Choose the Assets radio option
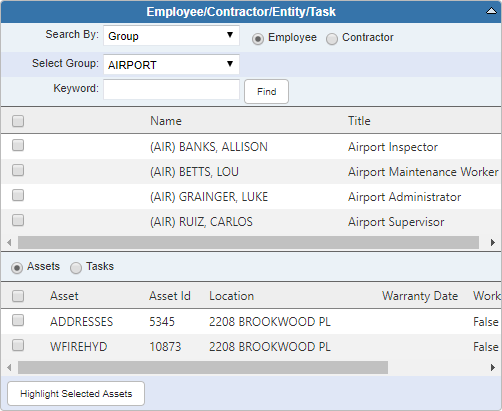This screenshot has width=502, height=411. tap(17, 268)
